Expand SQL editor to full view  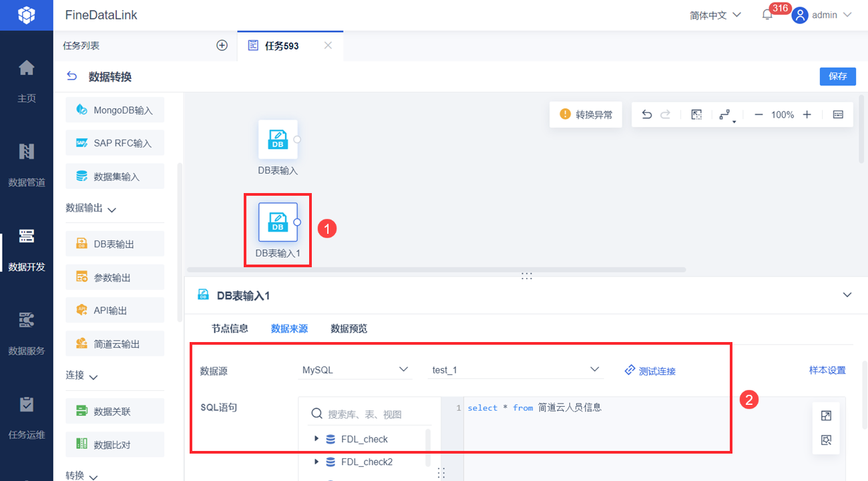pyautogui.click(x=826, y=416)
